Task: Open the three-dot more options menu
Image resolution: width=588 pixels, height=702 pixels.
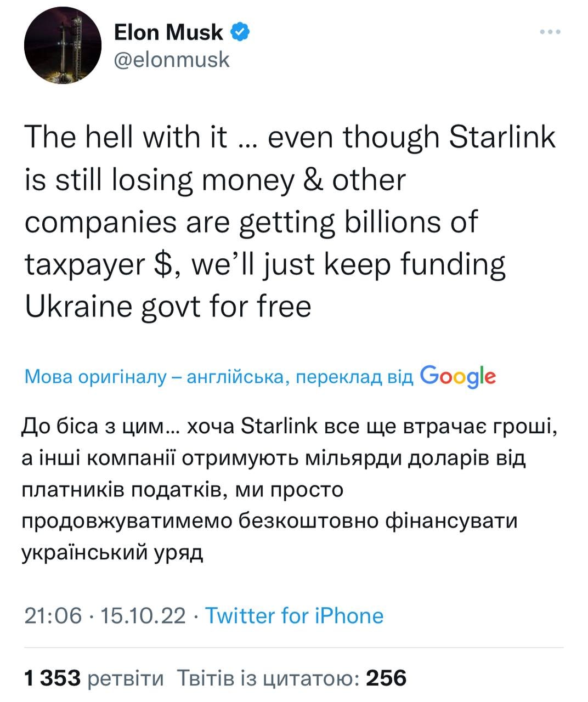Action: (x=550, y=32)
